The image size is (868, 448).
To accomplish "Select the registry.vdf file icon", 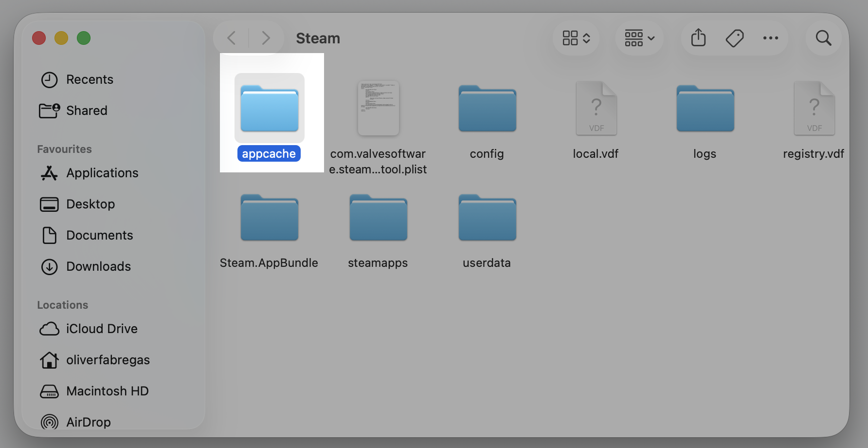I will (814, 108).
